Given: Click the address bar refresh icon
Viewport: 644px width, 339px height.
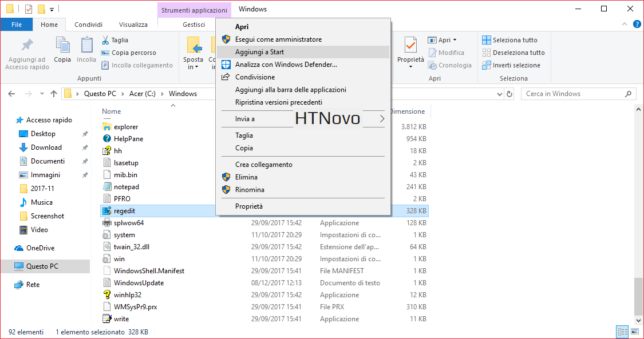Looking at the screenshot, I should 509,94.
